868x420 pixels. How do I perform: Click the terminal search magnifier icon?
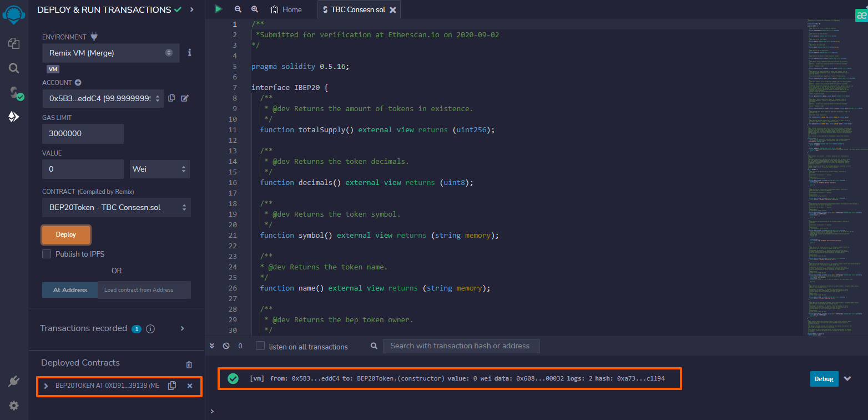(374, 346)
